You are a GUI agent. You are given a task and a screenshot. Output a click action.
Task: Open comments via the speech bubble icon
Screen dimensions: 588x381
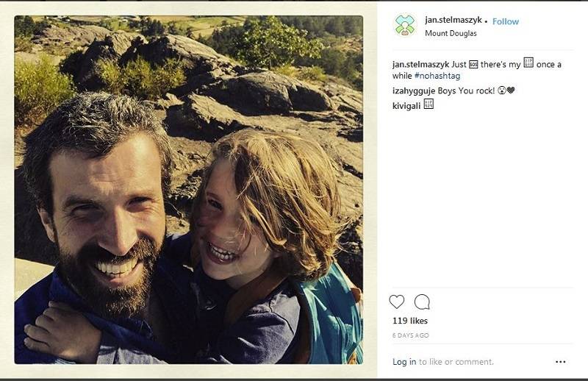click(x=422, y=302)
